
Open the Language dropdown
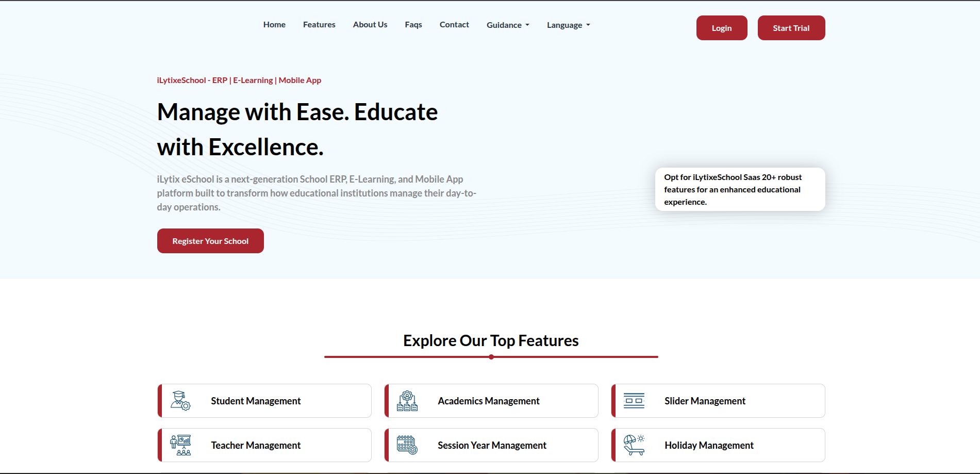coord(569,25)
